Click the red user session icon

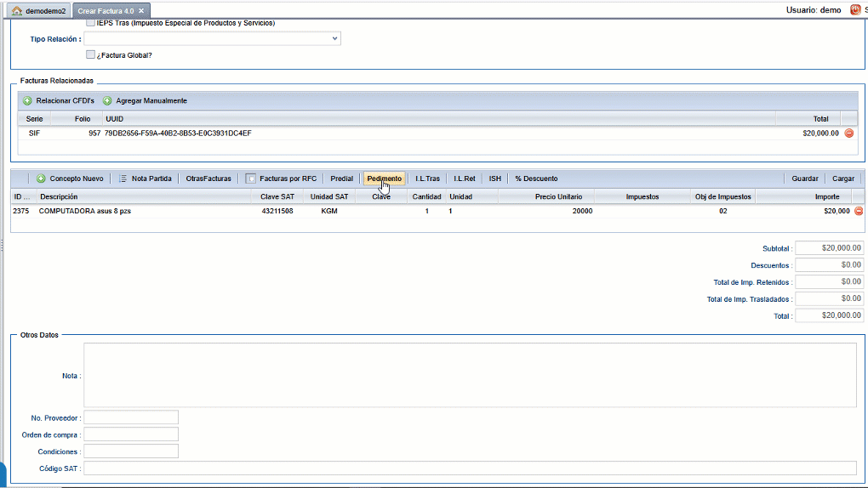(x=854, y=10)
